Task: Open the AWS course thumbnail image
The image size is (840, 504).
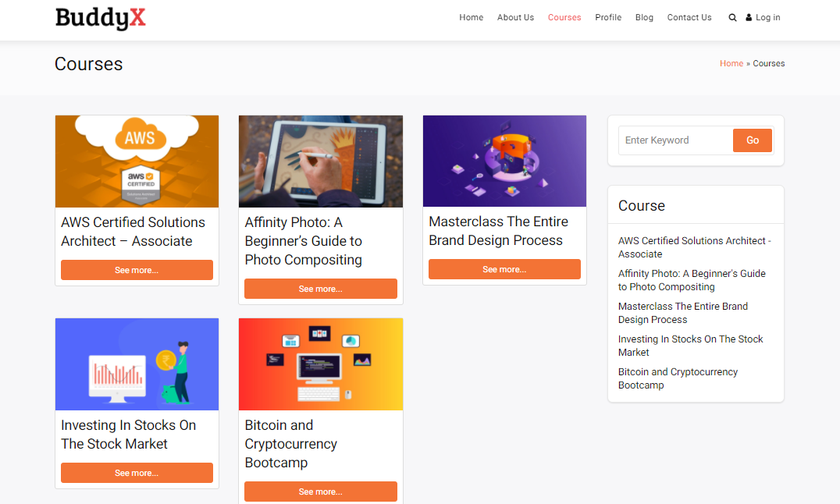Action: click(137, 161)
